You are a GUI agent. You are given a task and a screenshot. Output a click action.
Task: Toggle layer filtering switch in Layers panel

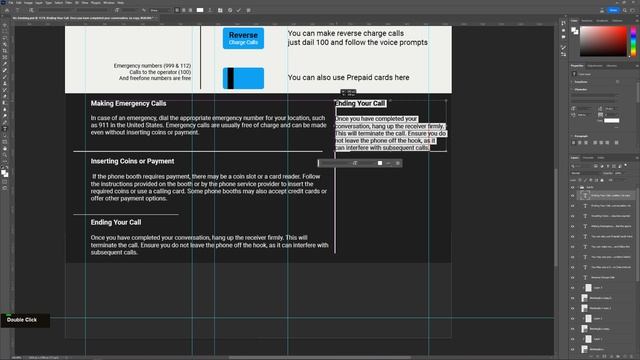(x=626, y=166)
